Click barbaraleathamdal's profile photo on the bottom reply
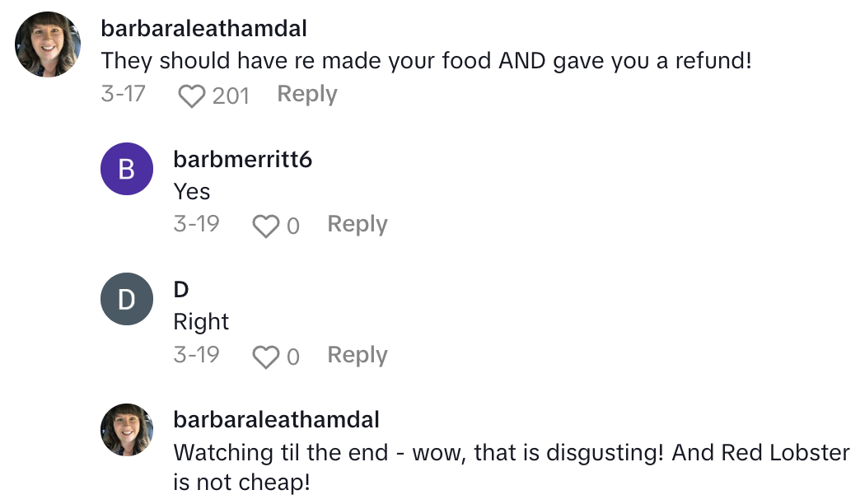The height and width of the screenshot is (504, 860). [126, 430]
